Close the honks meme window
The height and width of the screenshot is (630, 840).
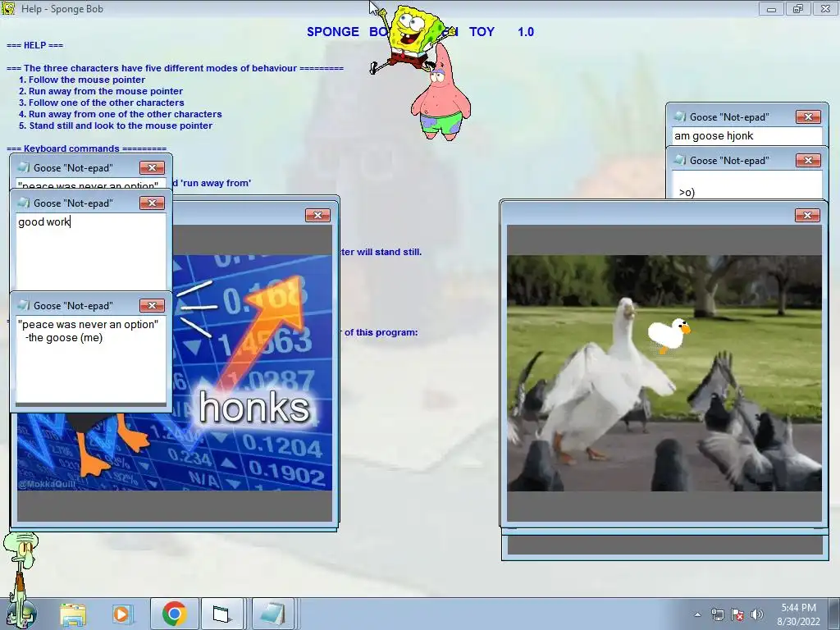point(317,216)
